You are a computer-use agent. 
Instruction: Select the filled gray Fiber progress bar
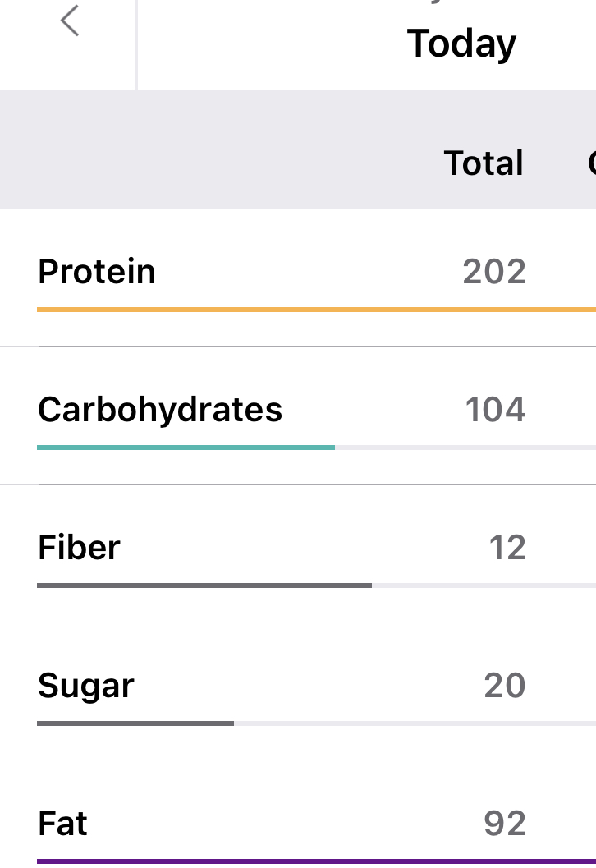[204, 586]
